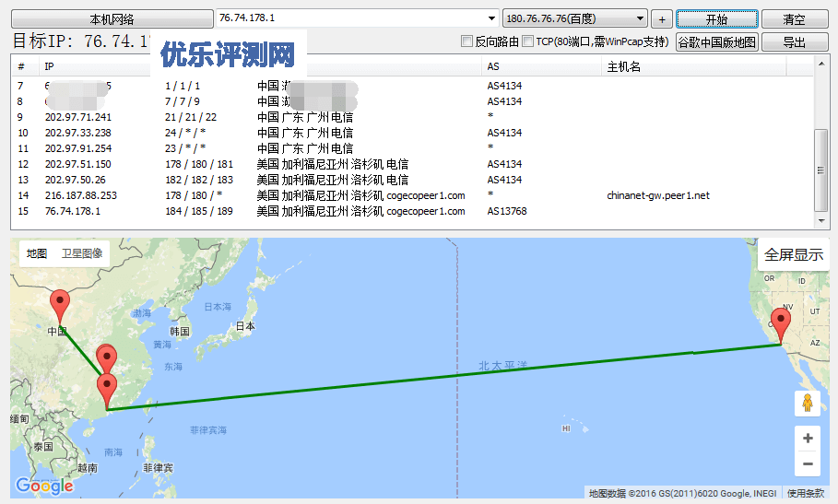The height and width of the screenshot is (504, 838).
Task: Click the red map marker over 中国
Action: 60,308
